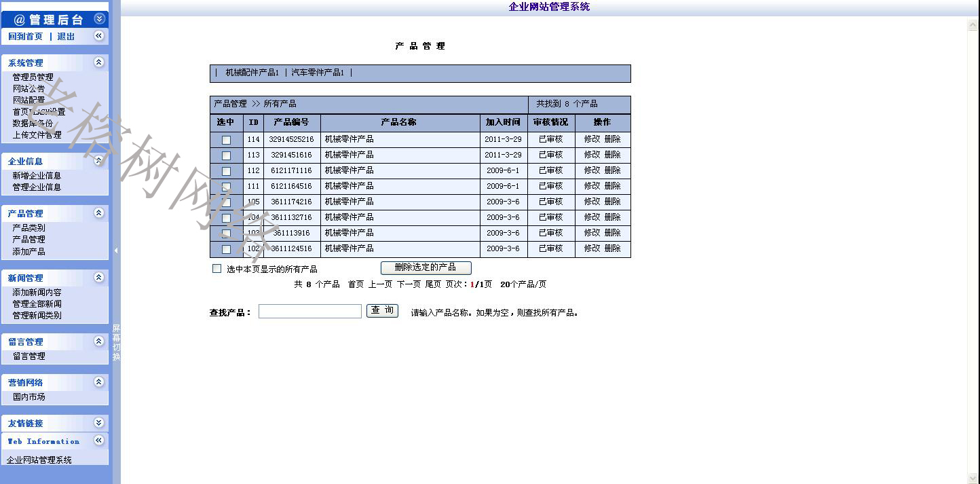The width and height of the screenshot is (980, 484).
Task: Select 新增企业信息 in the sidebar
Action: pyautogui.click(x=37, y=176)
